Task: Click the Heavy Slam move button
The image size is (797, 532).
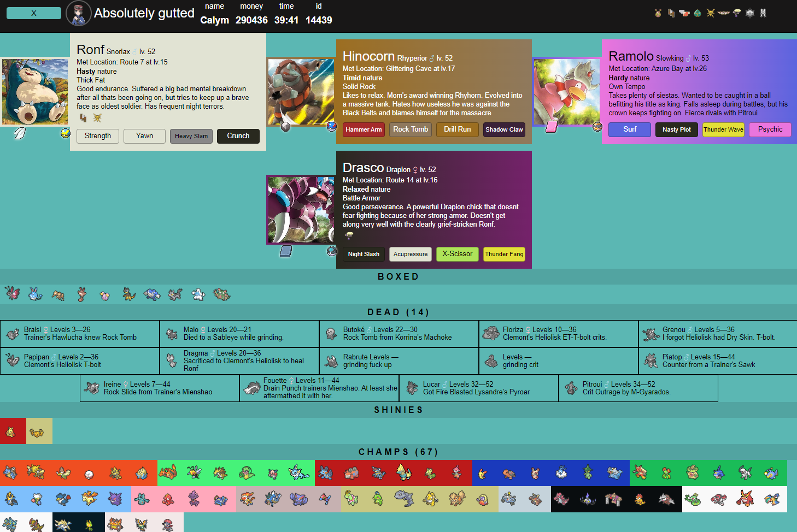Action: pos(191,136)
